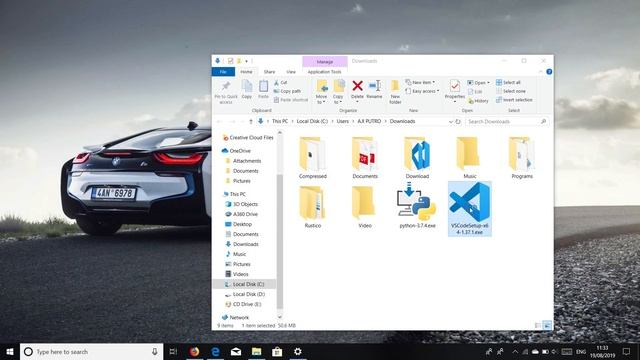Click the Manage contextual tab
This screenshot has width=640, height=360.
click(x=325, y=62)
